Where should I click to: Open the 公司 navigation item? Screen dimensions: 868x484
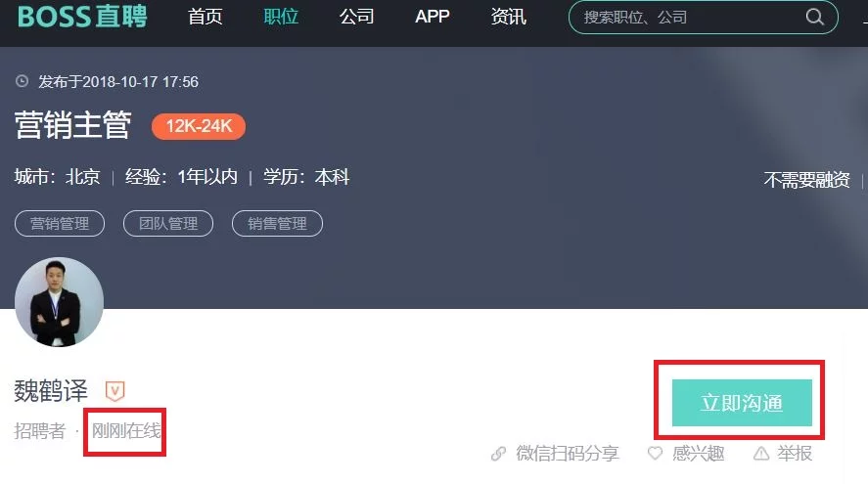click(357, 17)
